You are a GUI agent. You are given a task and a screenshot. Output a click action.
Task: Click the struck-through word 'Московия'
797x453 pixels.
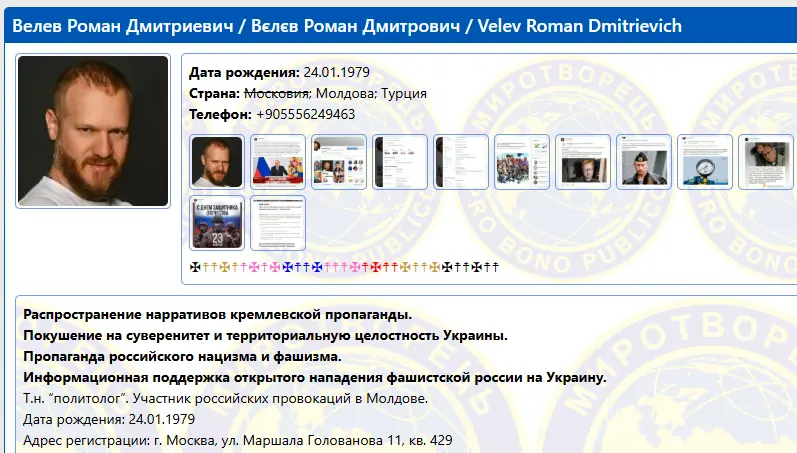click(x=277, y=94)
